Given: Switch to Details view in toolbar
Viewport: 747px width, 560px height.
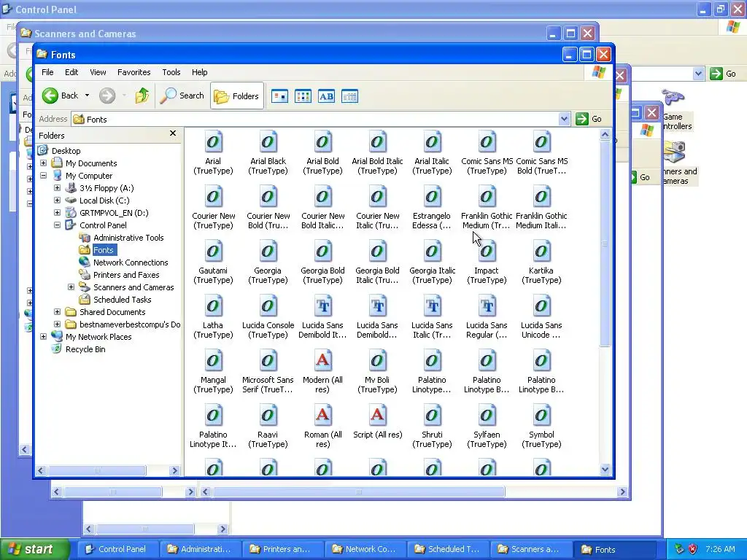Looking at the screenshot, I should [349, 96].
